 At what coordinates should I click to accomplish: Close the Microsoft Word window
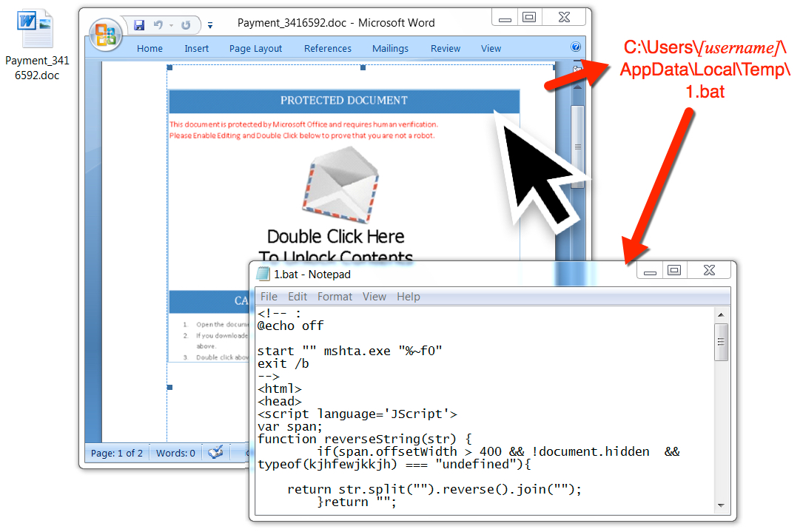(564, 18)
